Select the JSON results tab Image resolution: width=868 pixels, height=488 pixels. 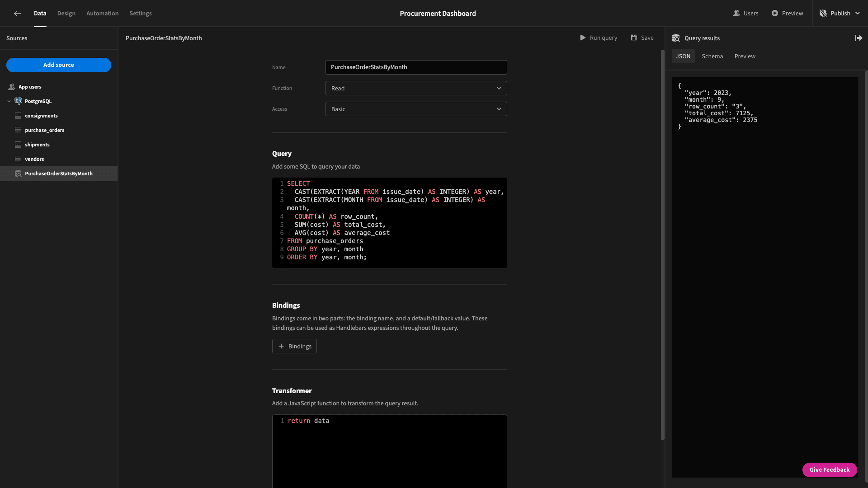(x=683, y=56)
